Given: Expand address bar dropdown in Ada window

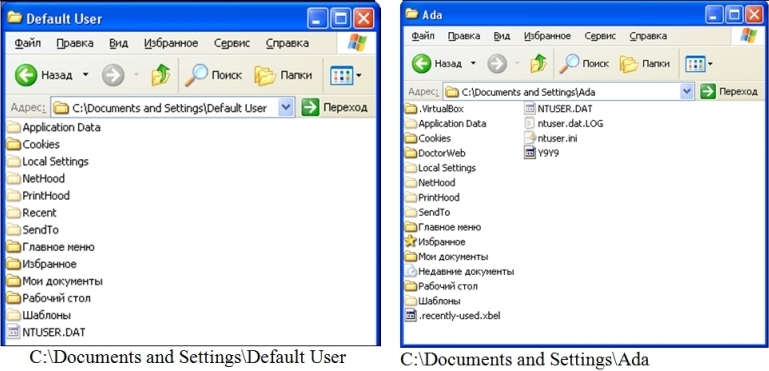Looking at the screenshot, I should pos(687,91).
